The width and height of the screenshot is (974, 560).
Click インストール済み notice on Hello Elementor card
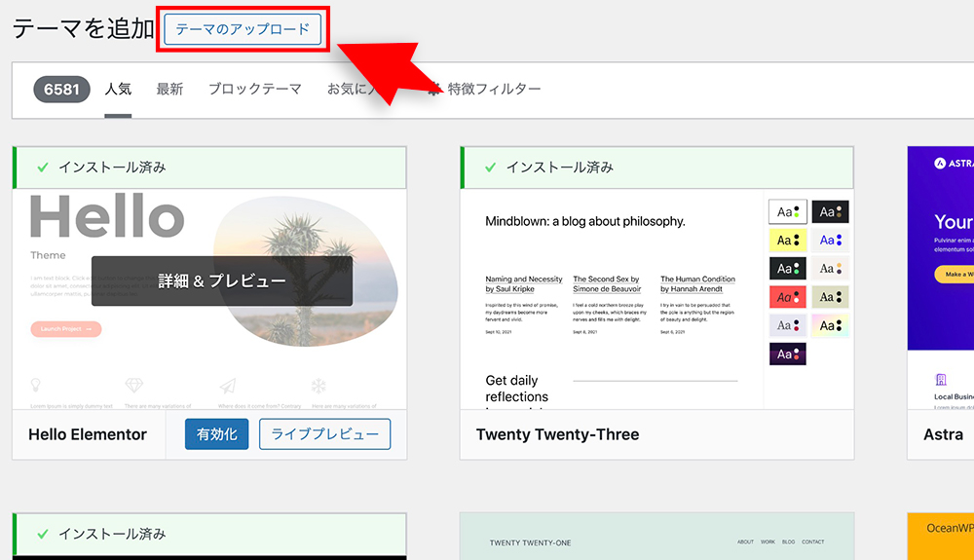pos(210,168)
